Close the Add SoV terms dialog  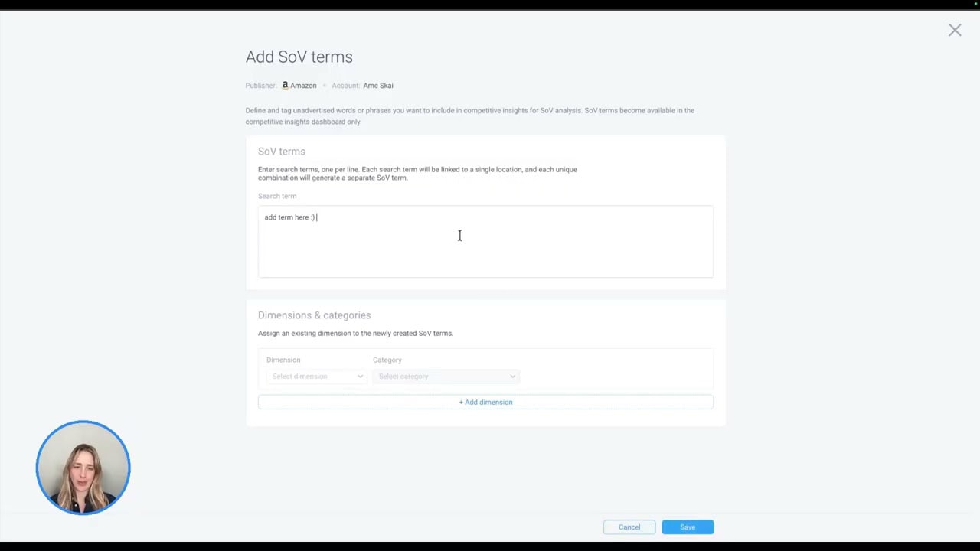(x=955, y=31)
